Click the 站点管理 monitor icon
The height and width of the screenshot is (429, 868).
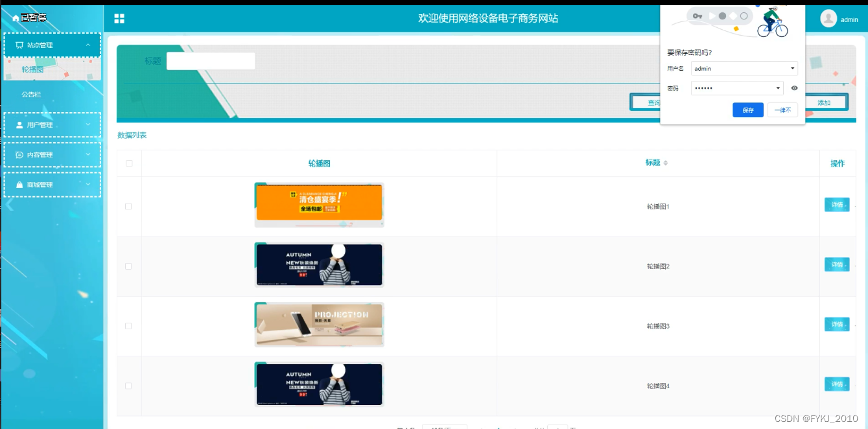pos(19,45)
